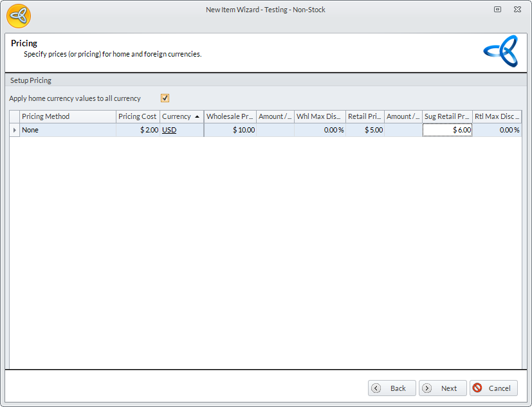Screen dimensions: 532x407
Task: Click the Back arrow icon
Action: coord(376,388)
